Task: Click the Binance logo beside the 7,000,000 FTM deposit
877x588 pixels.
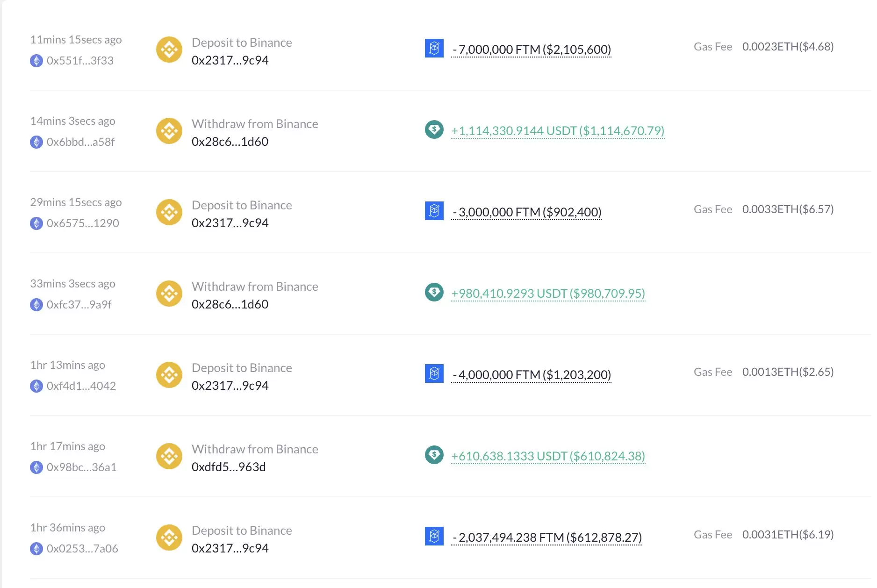Action: click(x=169, y=50)
